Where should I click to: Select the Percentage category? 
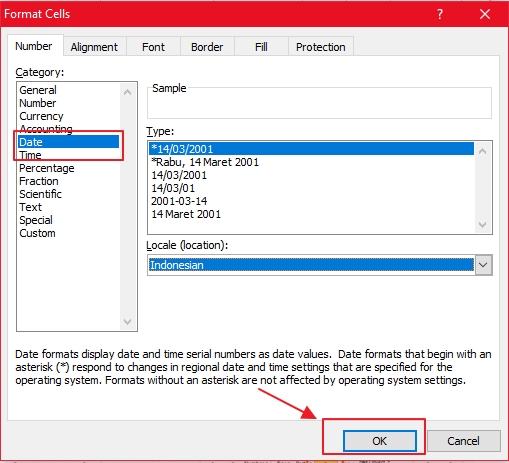pos(47,168)
